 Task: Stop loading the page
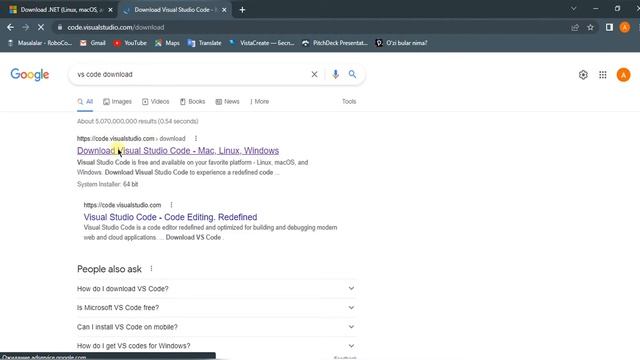[41, 27]
